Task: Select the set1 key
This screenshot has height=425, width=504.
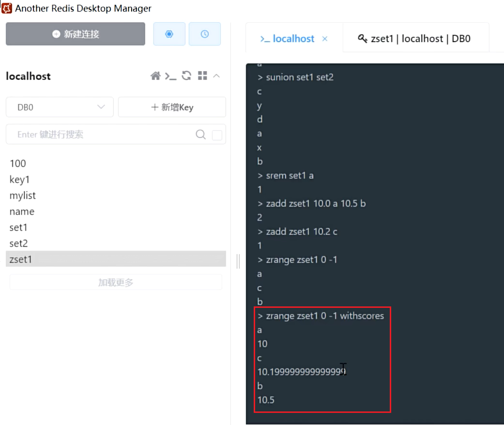Action: [x=116, y=228]
